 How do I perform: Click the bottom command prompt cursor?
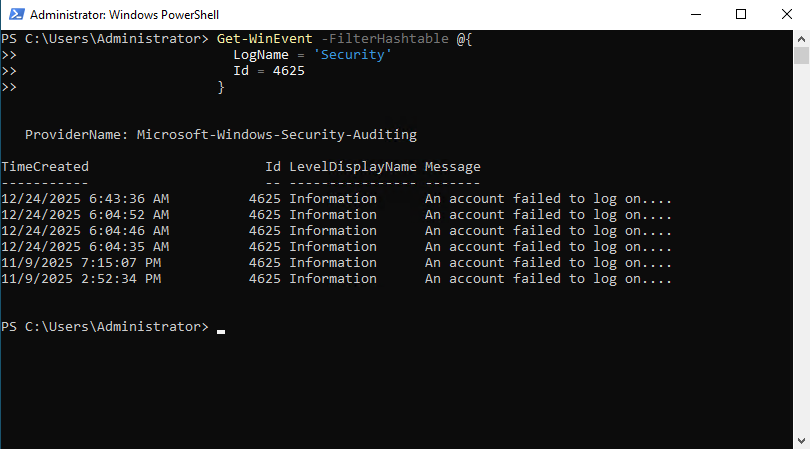click(221, 328)
